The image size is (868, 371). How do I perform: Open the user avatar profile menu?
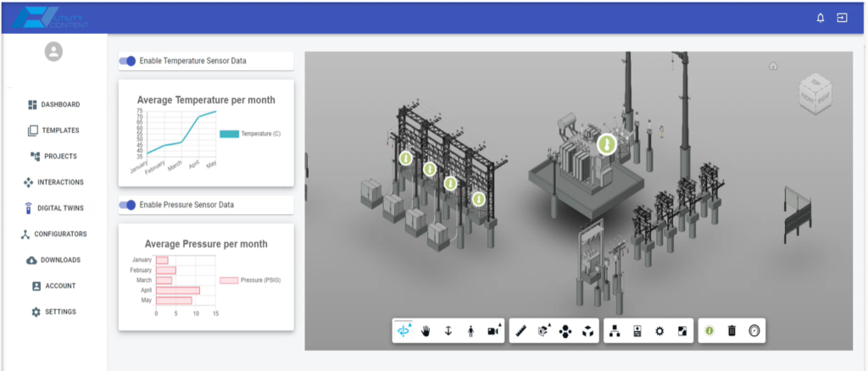click(x=53, y=52)
